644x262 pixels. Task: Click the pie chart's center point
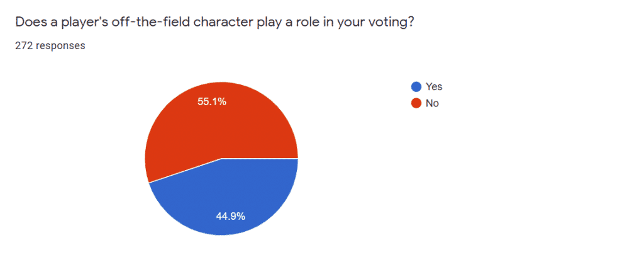[221, 158]
